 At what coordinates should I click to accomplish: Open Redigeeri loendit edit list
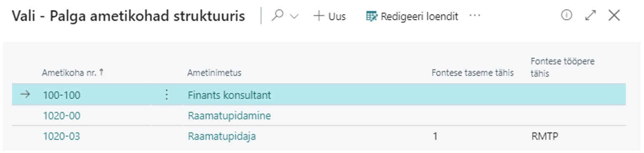tap(412, 16)
